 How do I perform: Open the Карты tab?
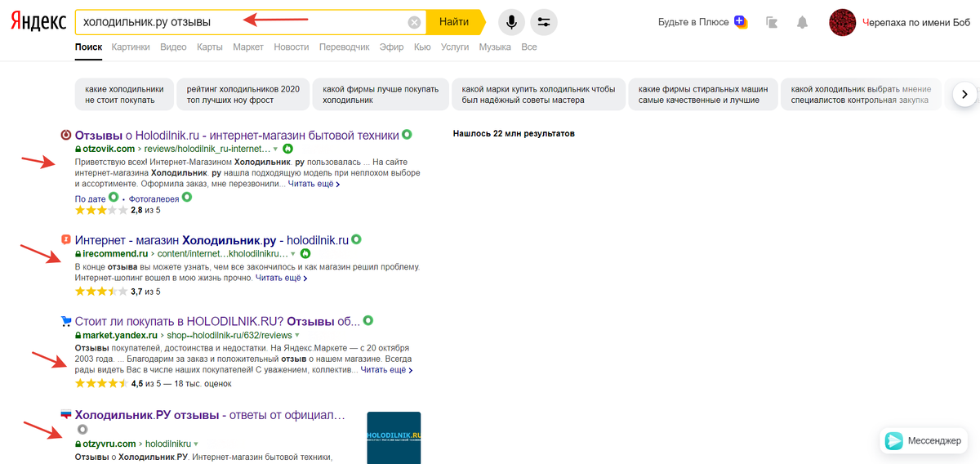point(210,47)
